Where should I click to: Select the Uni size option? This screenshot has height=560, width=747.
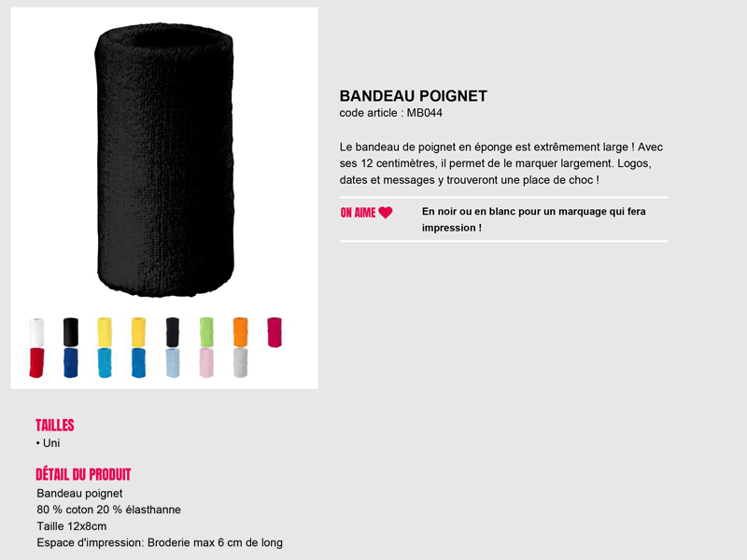click(x=49, y=443)
